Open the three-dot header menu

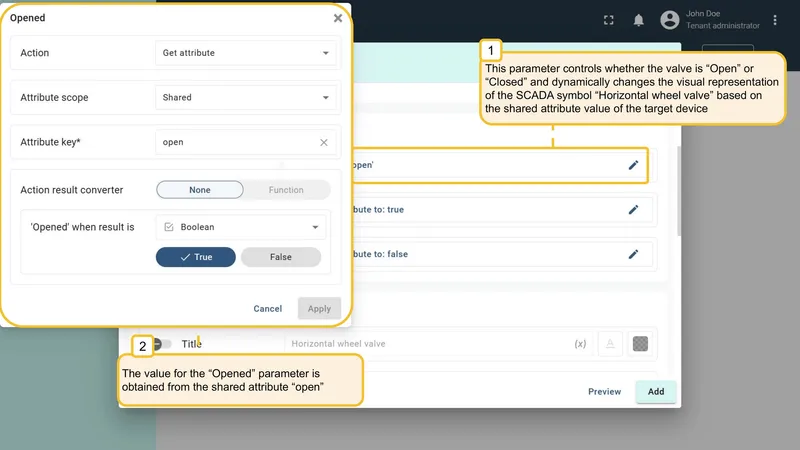tap(774, 20)
